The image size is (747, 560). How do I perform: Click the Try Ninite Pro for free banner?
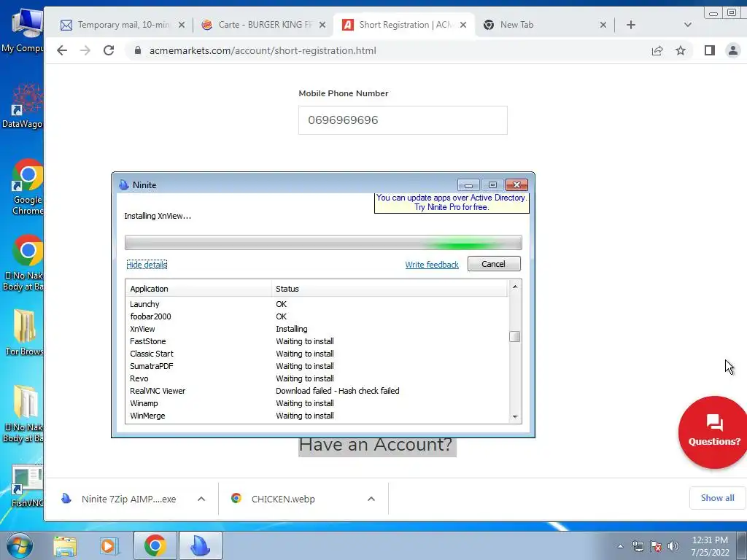(451, 203)
